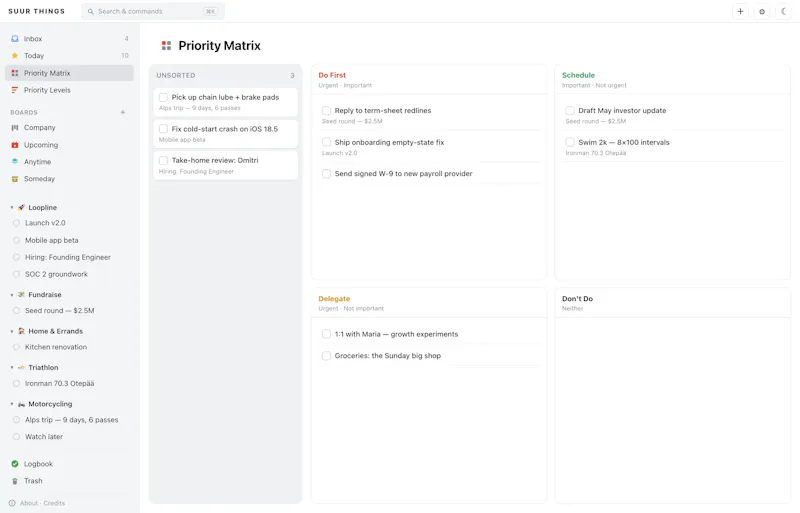The height and width of the screenshot is (513, 800).
Task: Check Fix cold-start crash on iOS 18.5
Action: (x=163, y=129)
